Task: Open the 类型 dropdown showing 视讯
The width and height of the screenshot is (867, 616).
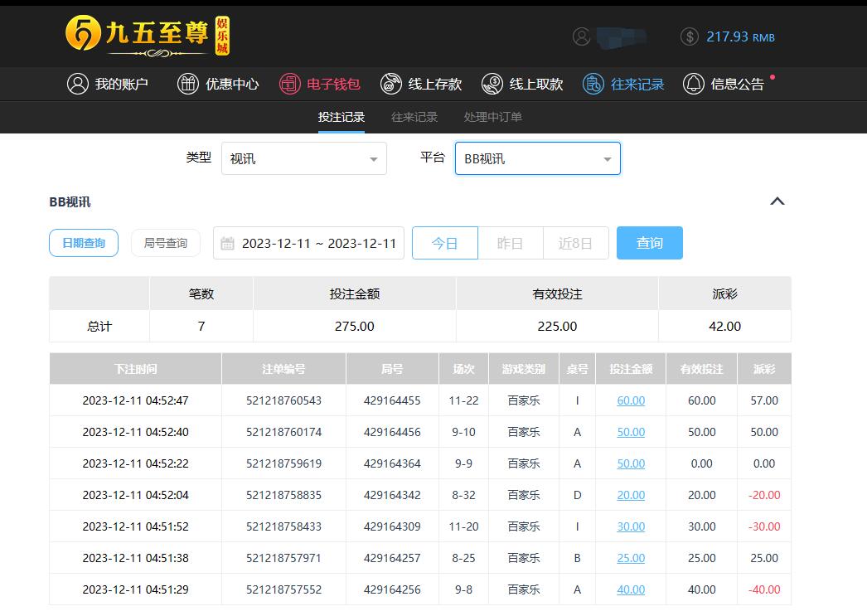Action: tap(303, 158)
